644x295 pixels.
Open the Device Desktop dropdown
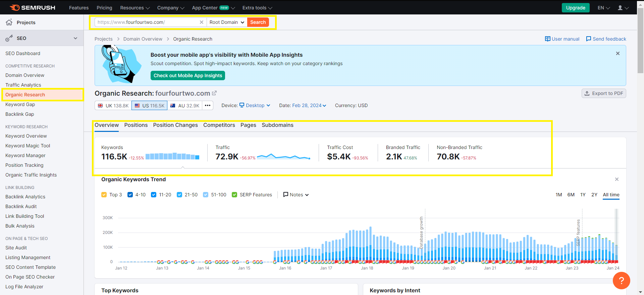255,105
